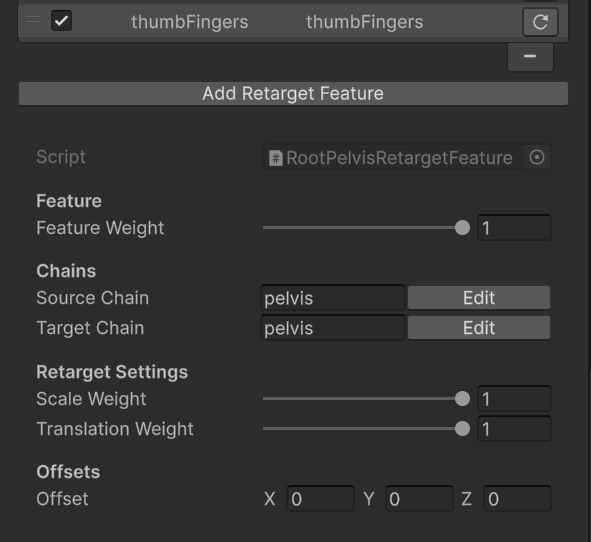591x542 pixels.
Task: Click the Scale Weight slider handle
Action: [x=462, y=399]
